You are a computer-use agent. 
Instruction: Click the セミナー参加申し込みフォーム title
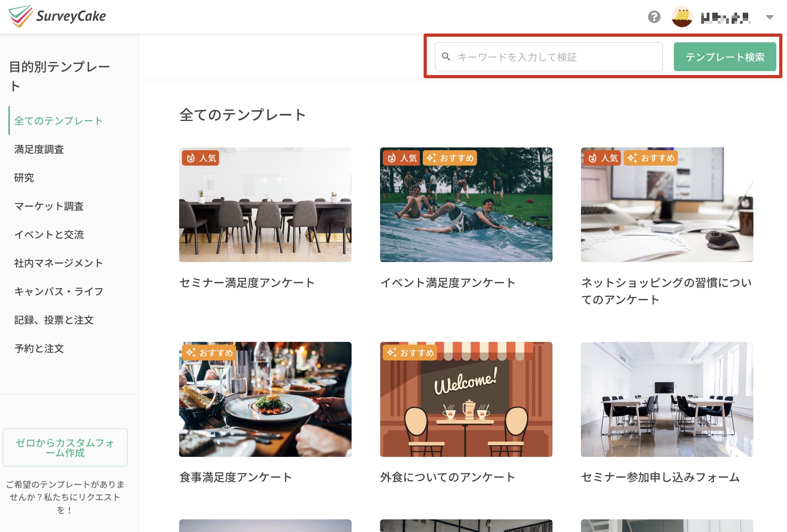click(x=660, y=477)
